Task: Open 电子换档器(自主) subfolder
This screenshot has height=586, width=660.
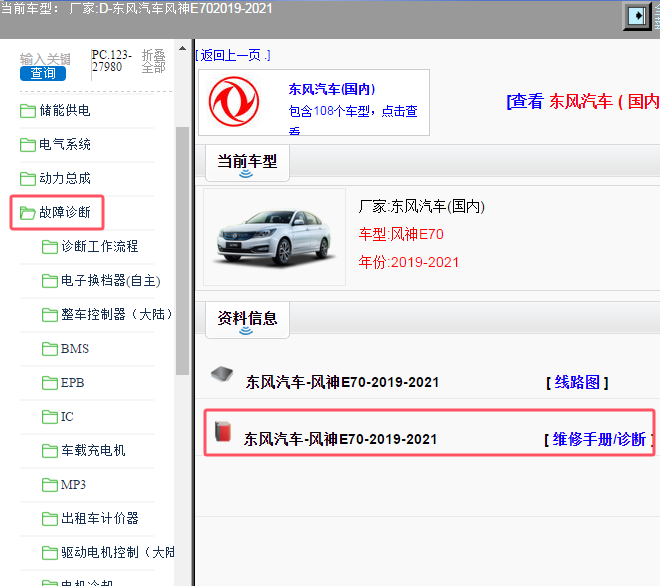Action: [111, 280]
